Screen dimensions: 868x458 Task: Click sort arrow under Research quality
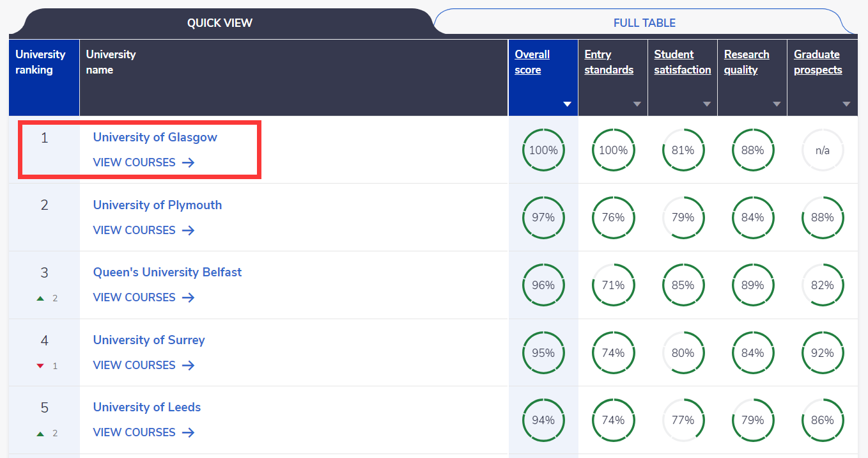777,104
